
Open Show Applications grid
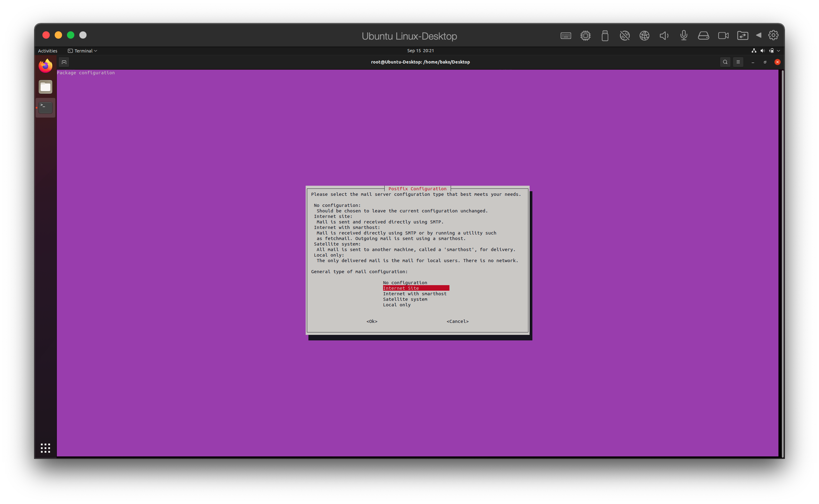[45, 448]
